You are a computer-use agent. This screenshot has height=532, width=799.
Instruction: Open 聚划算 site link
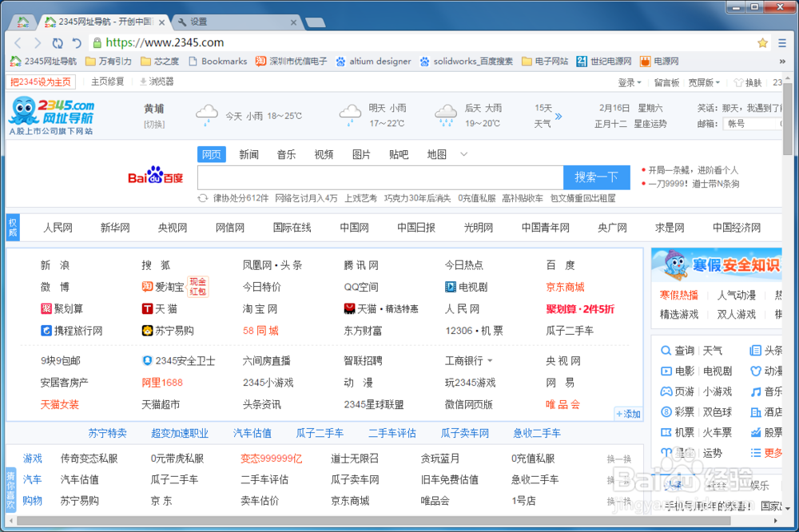coord(62,309)
